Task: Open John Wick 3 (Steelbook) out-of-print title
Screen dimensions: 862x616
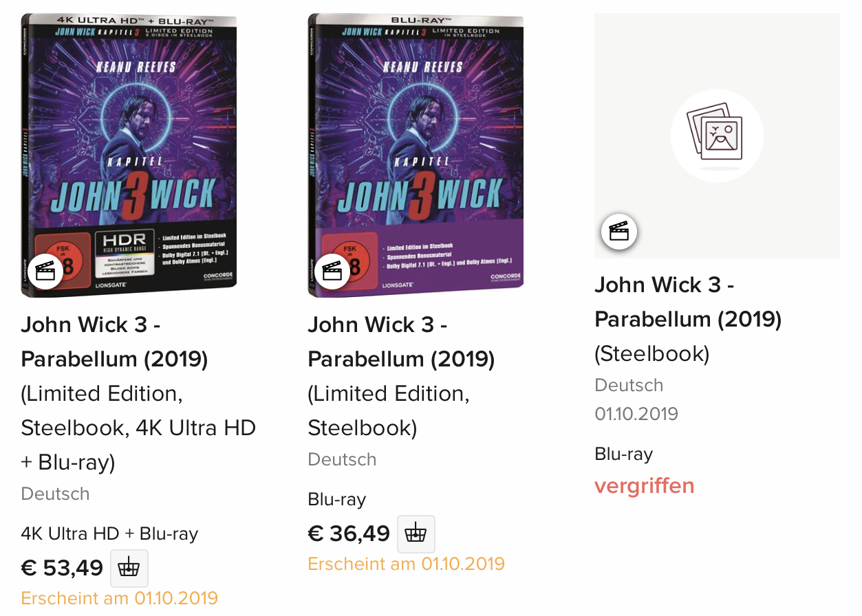Action: click(x=688, y=319)
